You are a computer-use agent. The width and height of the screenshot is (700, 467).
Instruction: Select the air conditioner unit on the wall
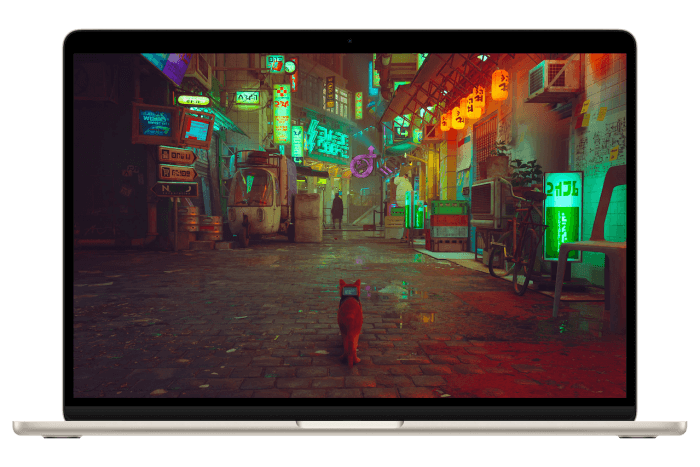(554, 79)
